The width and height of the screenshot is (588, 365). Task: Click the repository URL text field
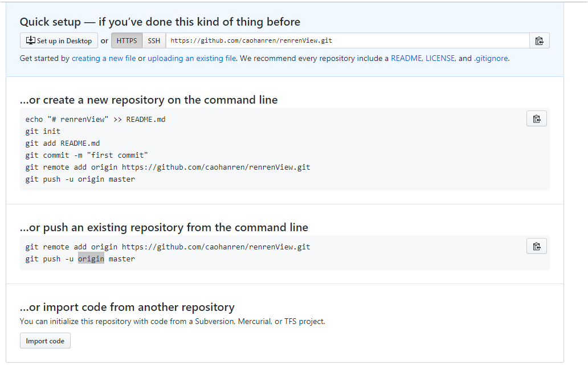[x=348, y=41]
